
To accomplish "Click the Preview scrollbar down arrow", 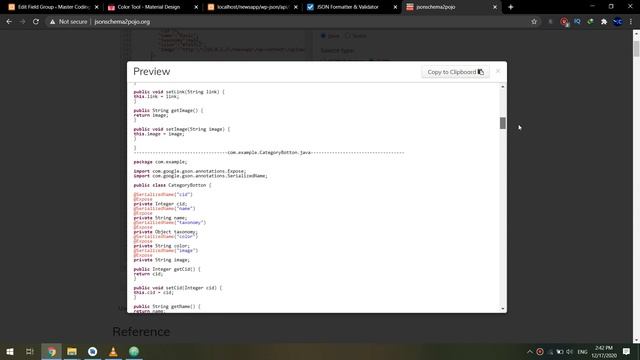I will [x=502, y=309].
